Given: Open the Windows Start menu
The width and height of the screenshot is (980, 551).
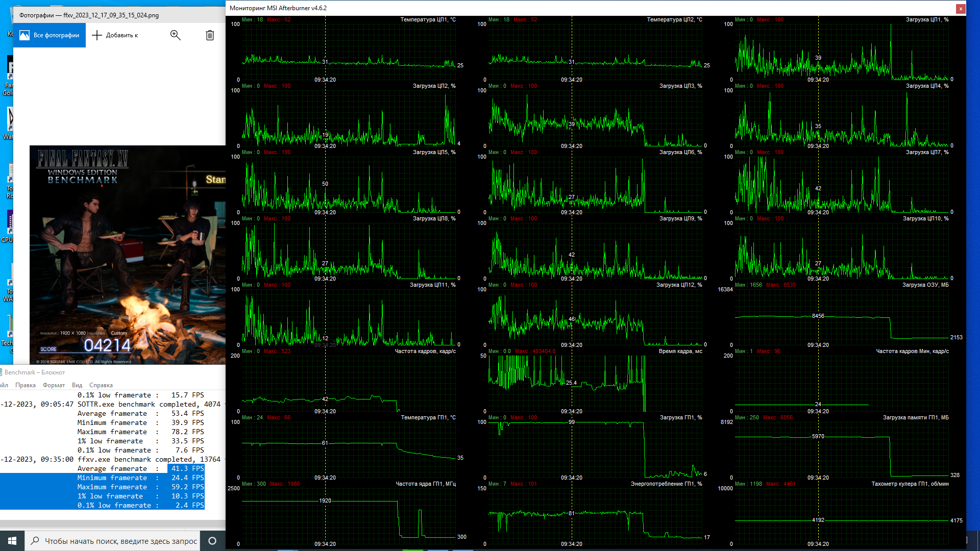Looking at the screenshot, I should click(x=12, y=541).
